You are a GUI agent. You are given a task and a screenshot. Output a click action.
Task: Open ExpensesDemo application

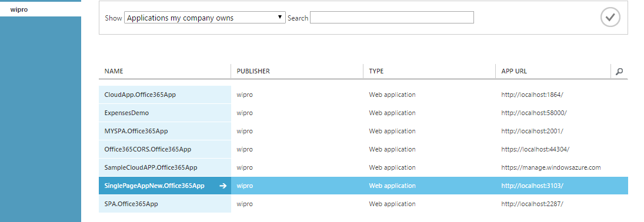click(x=126, y=113)
